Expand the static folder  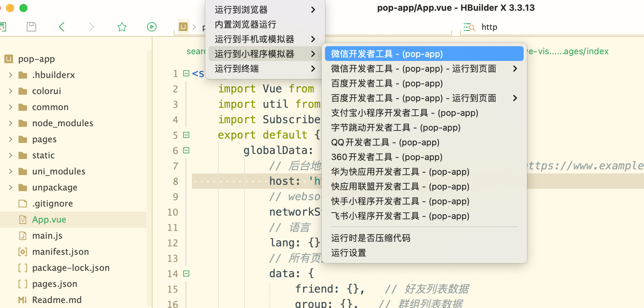pyautogui.click(x=11, y=155)
